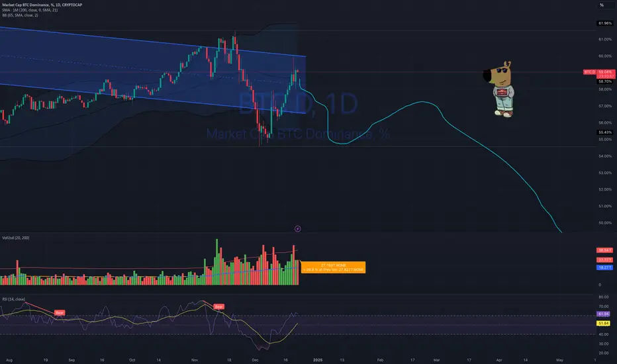Click the Oct label on time axis
Image resolution: width=617 pixels, height=364 pixels.
coord(132,360)
